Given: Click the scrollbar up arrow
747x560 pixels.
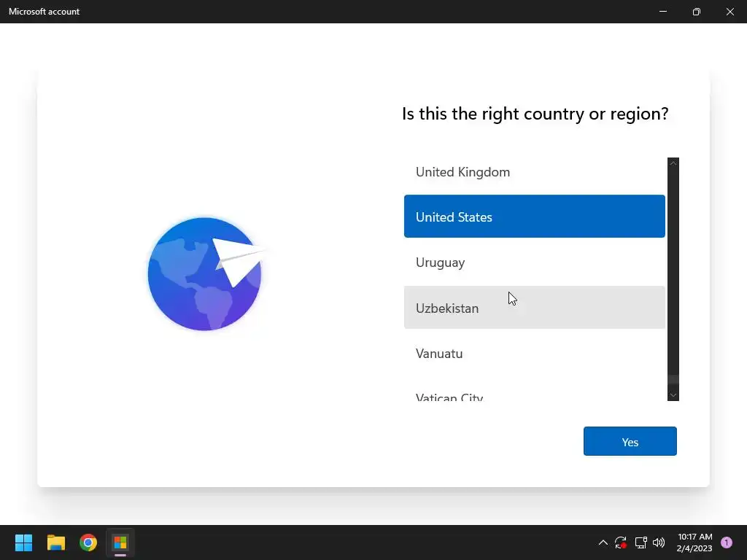Looking at the screenshot, I should coord(673,163).
